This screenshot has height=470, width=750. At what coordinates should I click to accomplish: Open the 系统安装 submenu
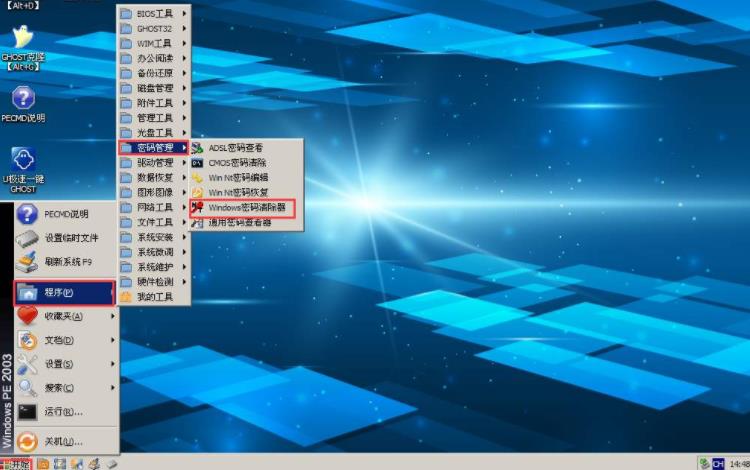154,237
